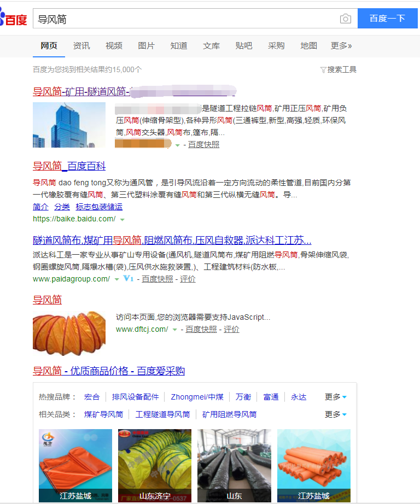
Task: Click the orange duct thumbnail image
Action: click(69, 333)
